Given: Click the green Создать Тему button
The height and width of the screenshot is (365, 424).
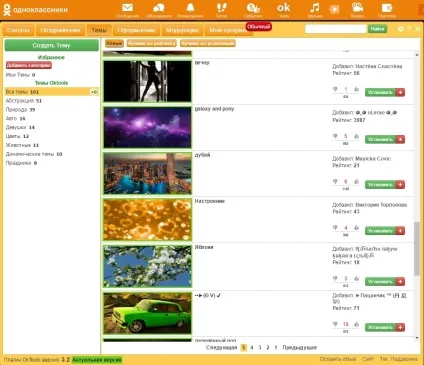Looking at the screenshot, I should coord(52,45).
